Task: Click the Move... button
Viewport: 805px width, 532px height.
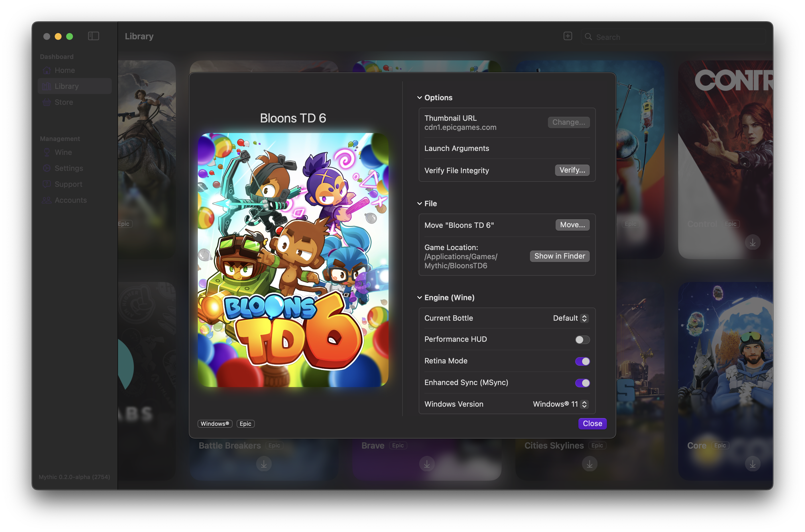Action: [x=572, y=225]
